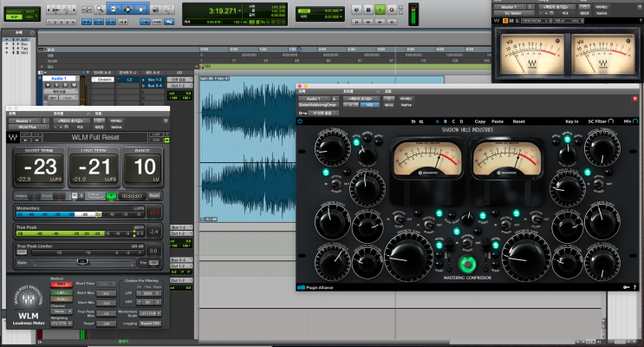Click the Reset button in WLM meter
The height and width of the screenshot is (347, 644).
(153, 195)
